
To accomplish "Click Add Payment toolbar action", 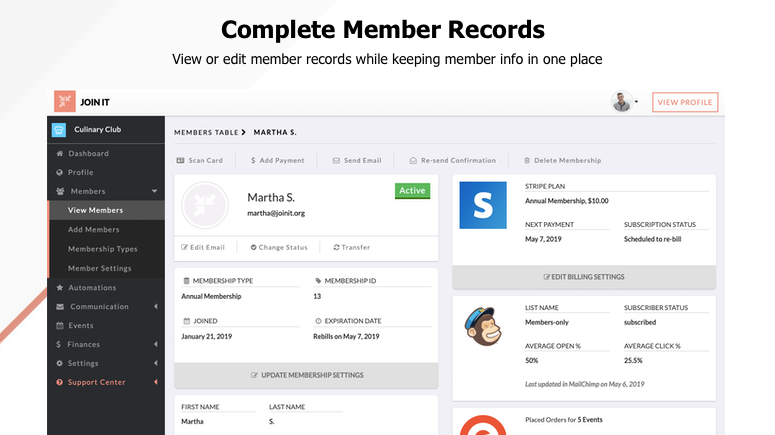I will [277, 160].
